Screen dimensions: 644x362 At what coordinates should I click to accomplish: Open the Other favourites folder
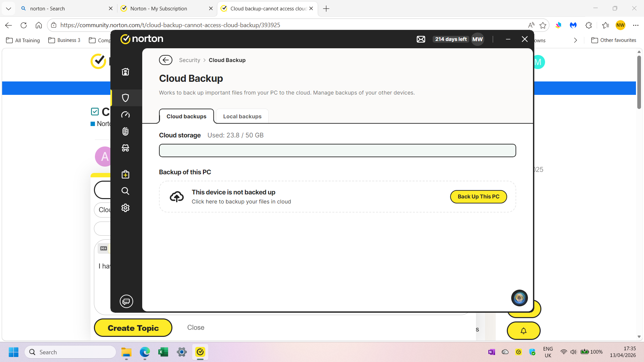[614, 40]
